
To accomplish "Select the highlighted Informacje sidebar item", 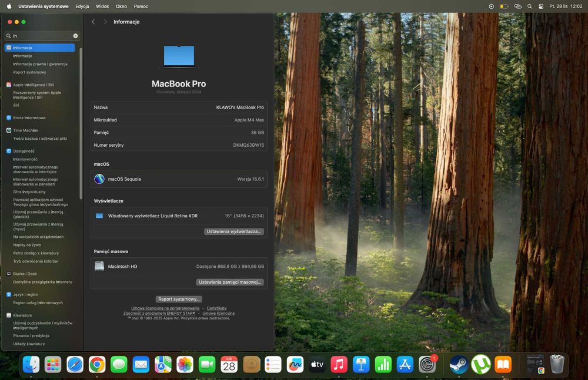I will [x=40, y=48].
